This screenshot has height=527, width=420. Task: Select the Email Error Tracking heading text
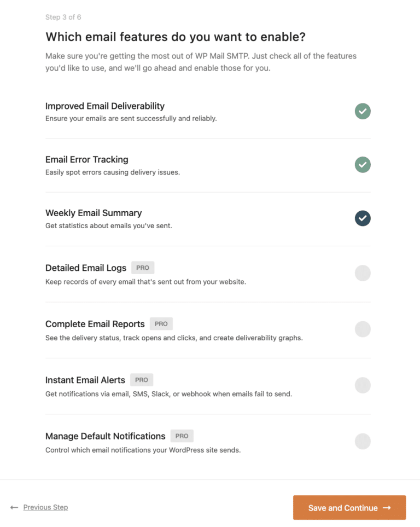86,160
